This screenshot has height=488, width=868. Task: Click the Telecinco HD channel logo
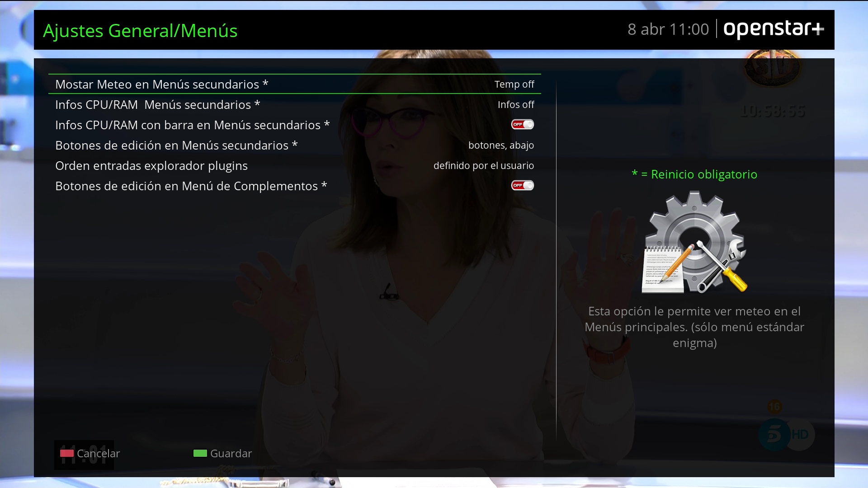pyautogui.click(x=786, y=435)
